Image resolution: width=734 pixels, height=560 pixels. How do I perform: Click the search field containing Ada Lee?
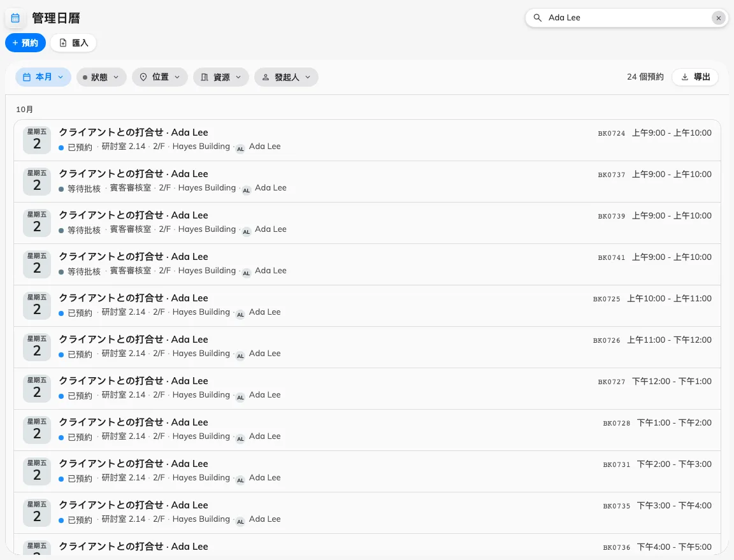[x=626, y=18]
